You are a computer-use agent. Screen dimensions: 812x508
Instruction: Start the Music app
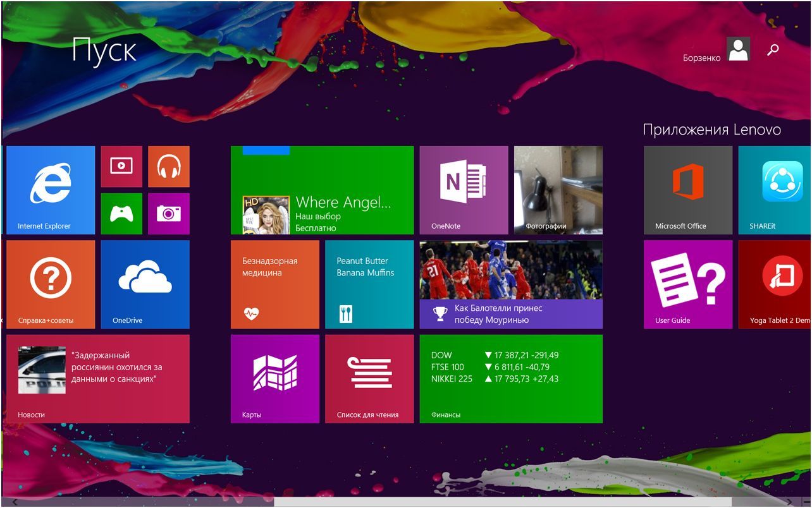point(168,166)
